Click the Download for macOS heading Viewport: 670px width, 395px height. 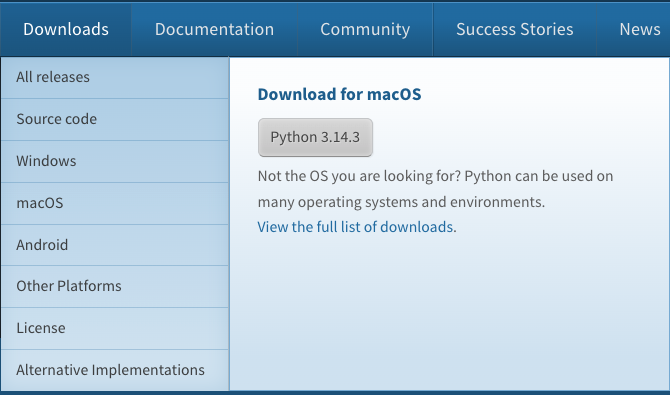tap(339, 94)
